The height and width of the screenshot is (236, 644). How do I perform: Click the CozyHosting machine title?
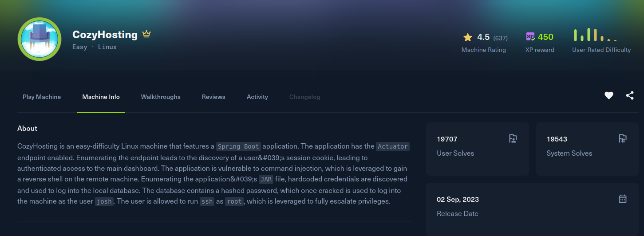105,35
